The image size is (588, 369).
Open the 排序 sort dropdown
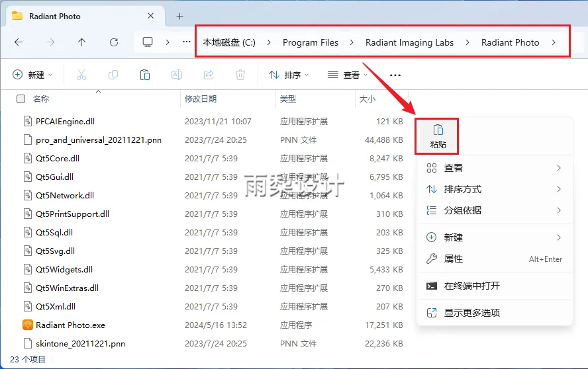pos(289,75)
